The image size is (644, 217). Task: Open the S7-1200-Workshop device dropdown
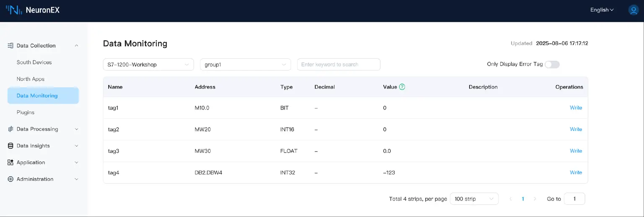click(x=148, y=65)
